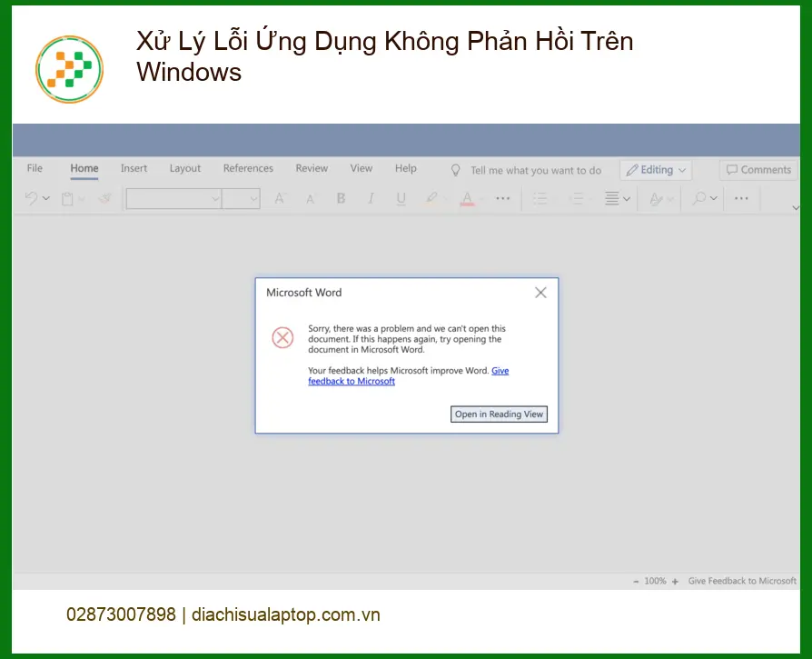Open the font size combo box

pyautogui.click(x=241, y=198)
